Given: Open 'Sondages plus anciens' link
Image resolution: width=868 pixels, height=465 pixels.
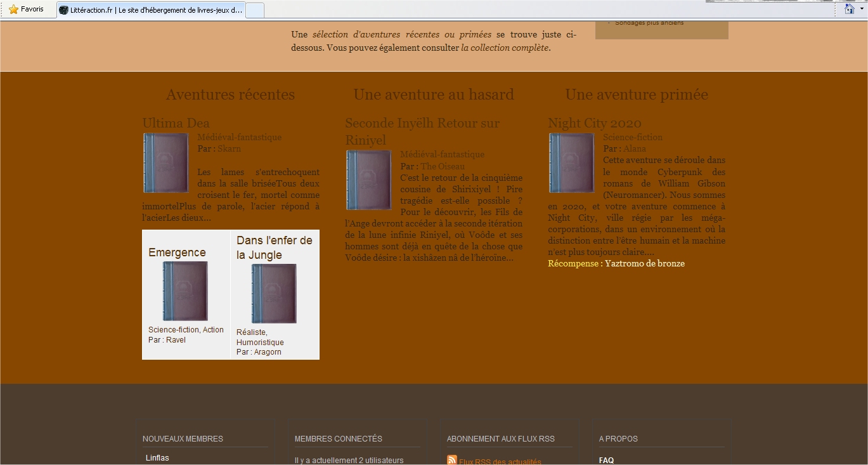Looking at the screenshot, I should coord(649,23).
